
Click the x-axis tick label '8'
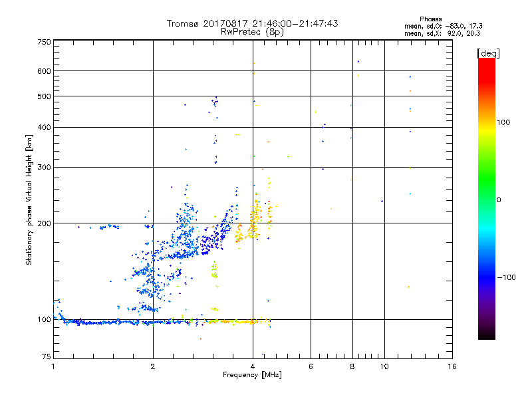pyautogui.click(x=352, y=366)
